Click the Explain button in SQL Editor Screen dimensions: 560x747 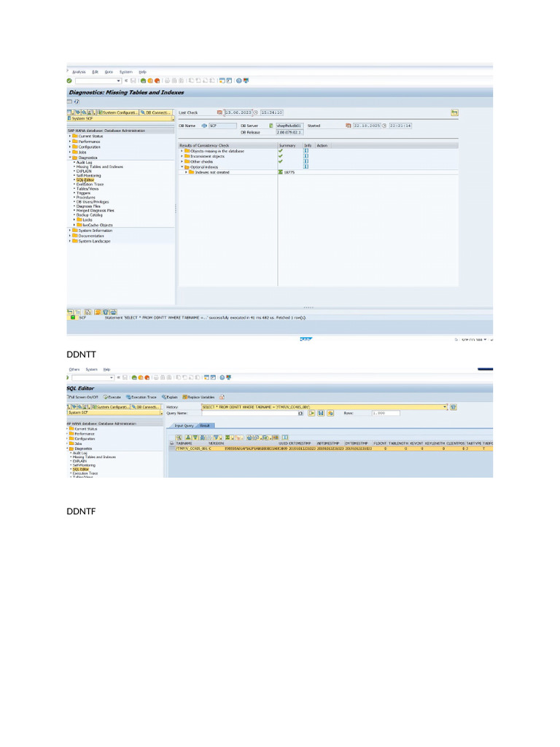[x=169, y=397]
